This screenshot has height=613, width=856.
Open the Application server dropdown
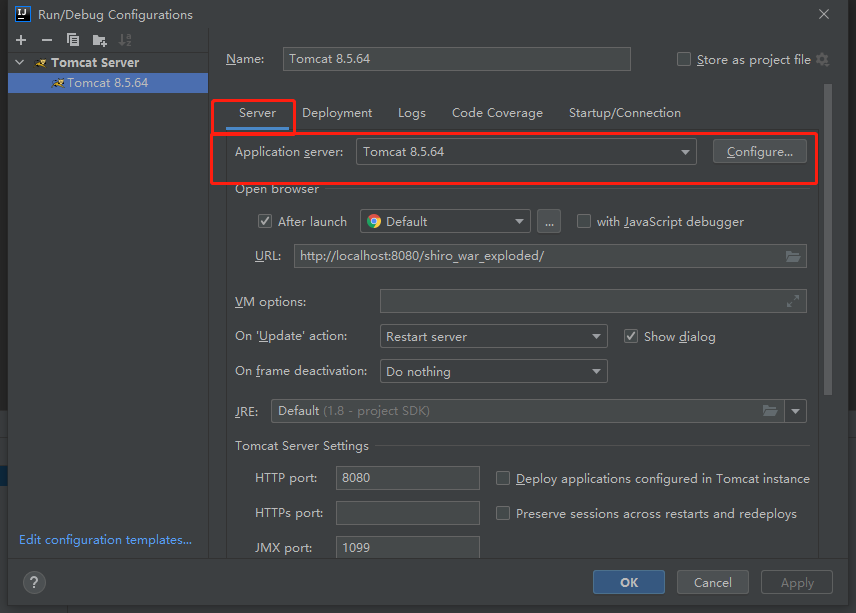[685, 151]
